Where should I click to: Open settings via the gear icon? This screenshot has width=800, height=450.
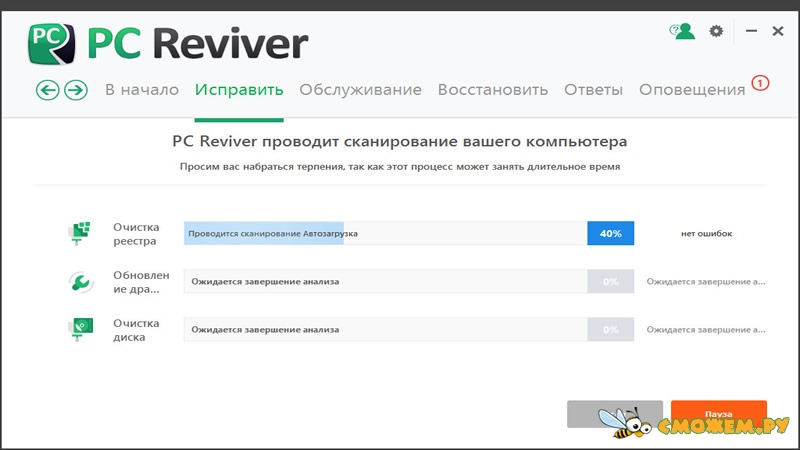tap(716, 31)
